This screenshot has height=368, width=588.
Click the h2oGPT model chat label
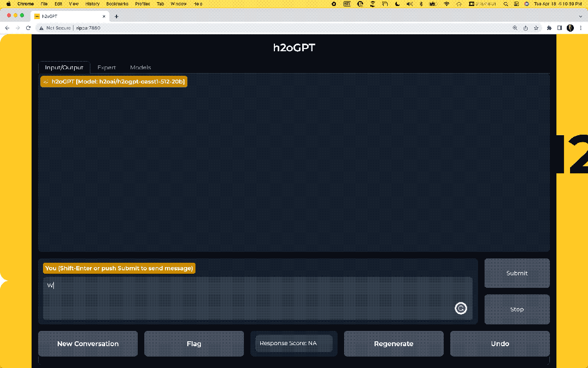point(114,81)
